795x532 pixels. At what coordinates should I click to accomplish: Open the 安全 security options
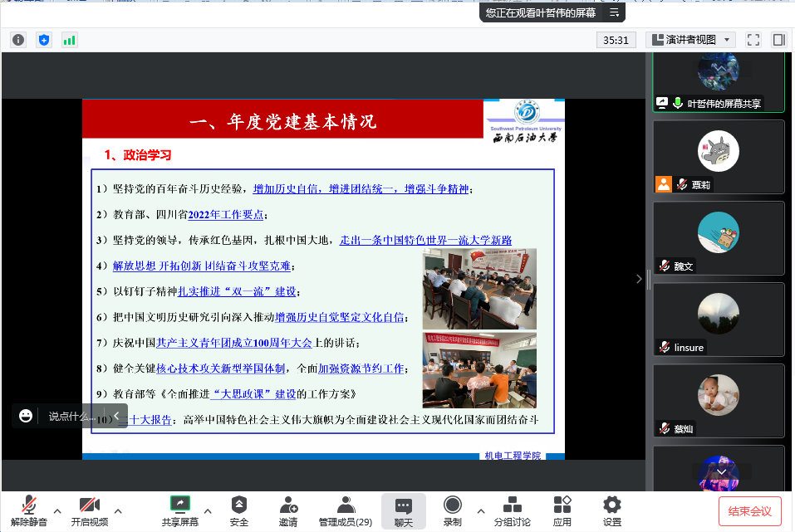click(x=239, y=510)
